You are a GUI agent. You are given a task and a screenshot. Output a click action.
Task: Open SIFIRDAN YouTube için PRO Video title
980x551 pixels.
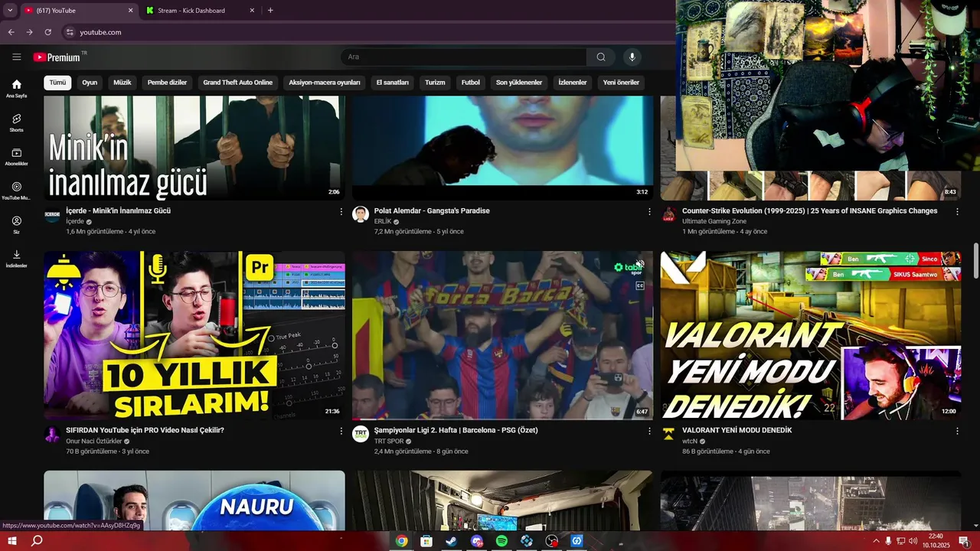145,430
